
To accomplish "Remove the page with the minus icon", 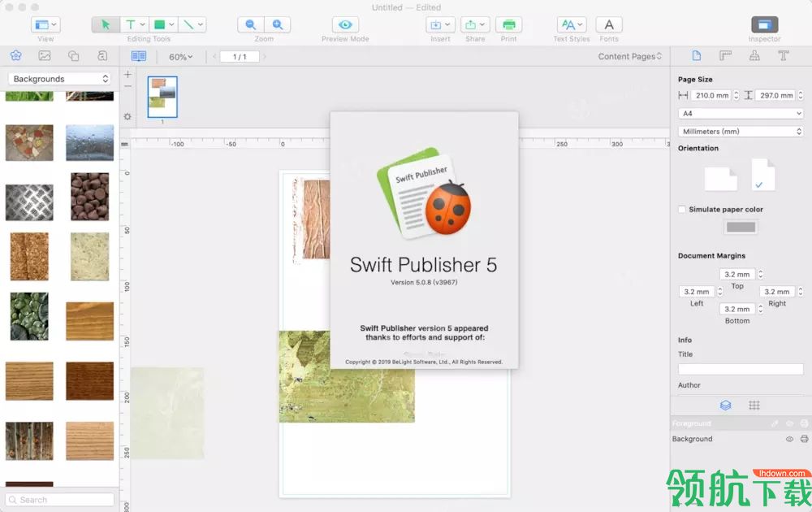I will [x=127, y=86].
